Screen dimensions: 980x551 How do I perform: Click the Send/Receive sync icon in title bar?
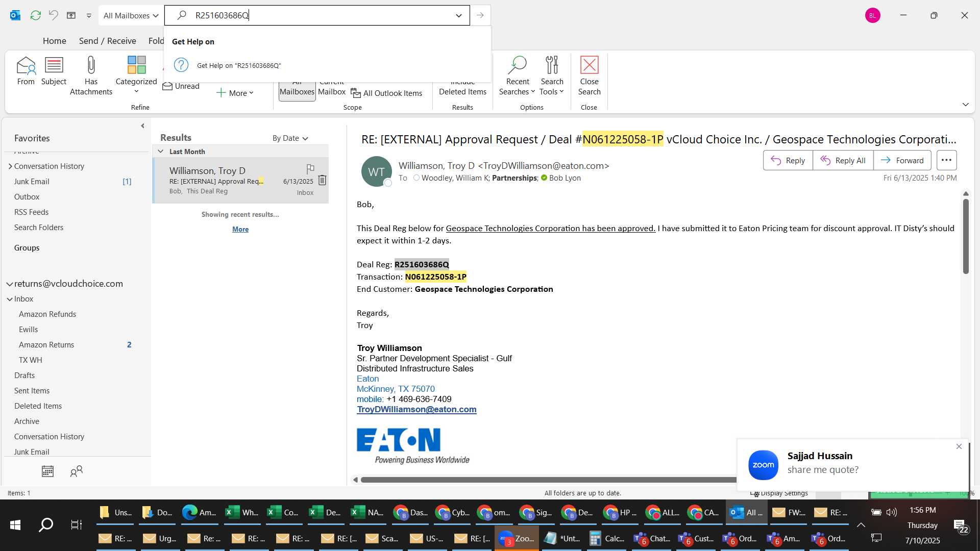pos(35,15)
